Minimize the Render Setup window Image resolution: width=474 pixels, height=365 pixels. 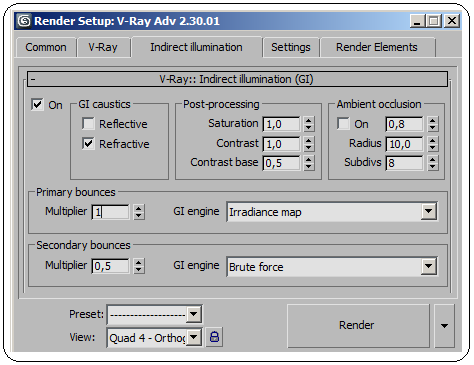point(417,21)
